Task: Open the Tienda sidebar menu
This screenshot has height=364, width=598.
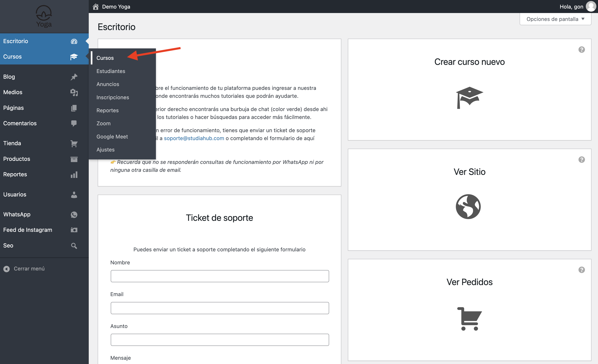Action: (12, 143)
